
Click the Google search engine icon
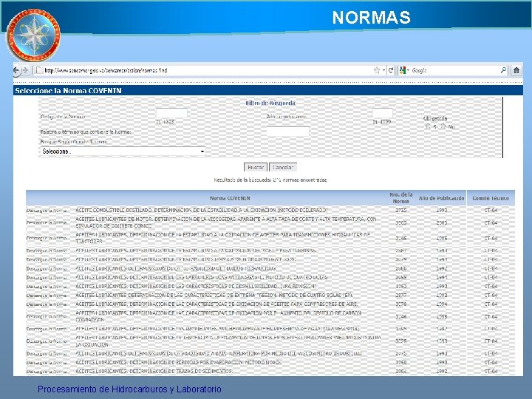403,70
